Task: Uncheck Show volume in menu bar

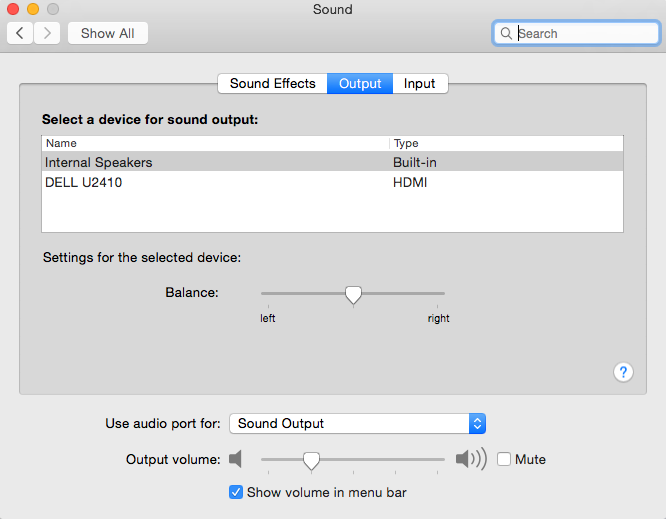Action: tap(236, 492)
